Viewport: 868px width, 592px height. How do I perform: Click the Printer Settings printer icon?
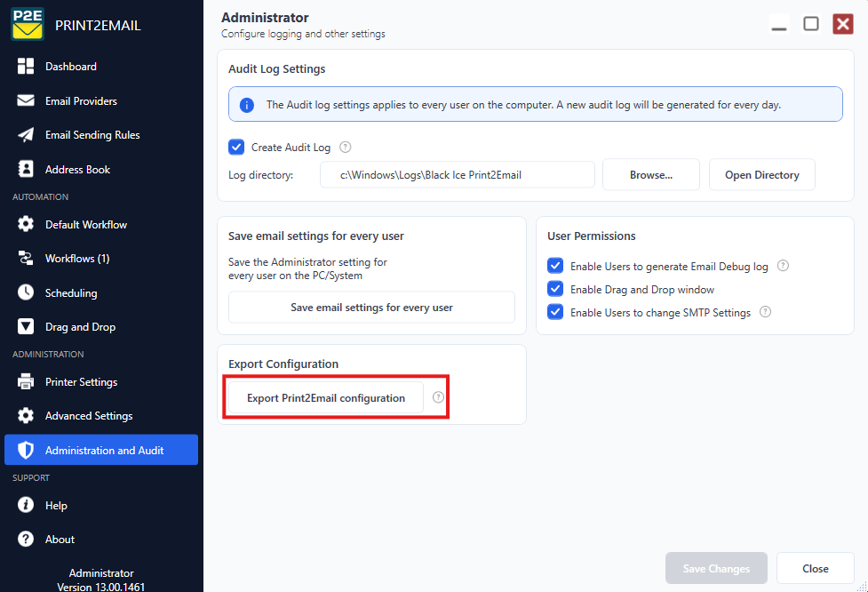point(26,381)
